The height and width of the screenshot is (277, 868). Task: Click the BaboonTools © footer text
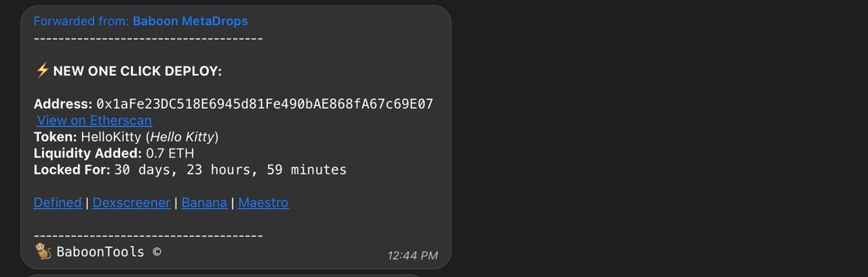tap(108, 252)
